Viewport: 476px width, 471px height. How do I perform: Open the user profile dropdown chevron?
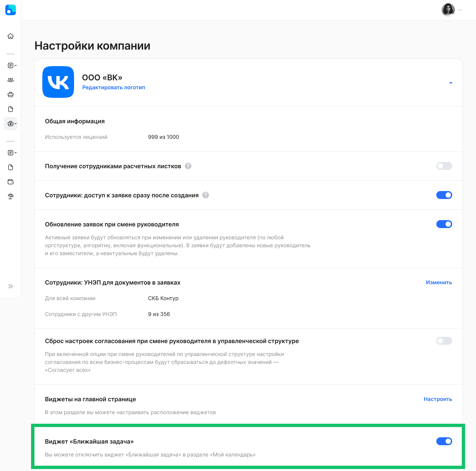point(460,10)
